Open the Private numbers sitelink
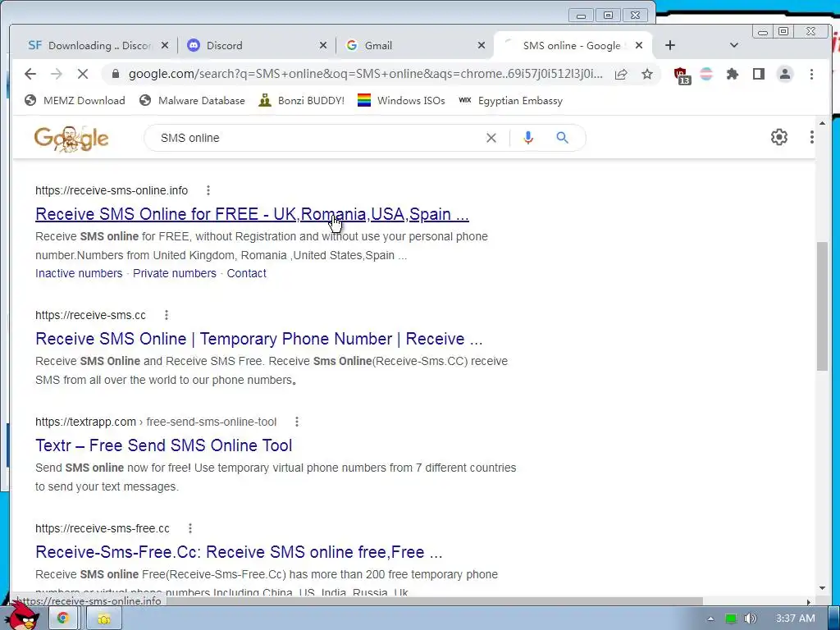This screenshot has width=840, height=630. click(175, 273)
